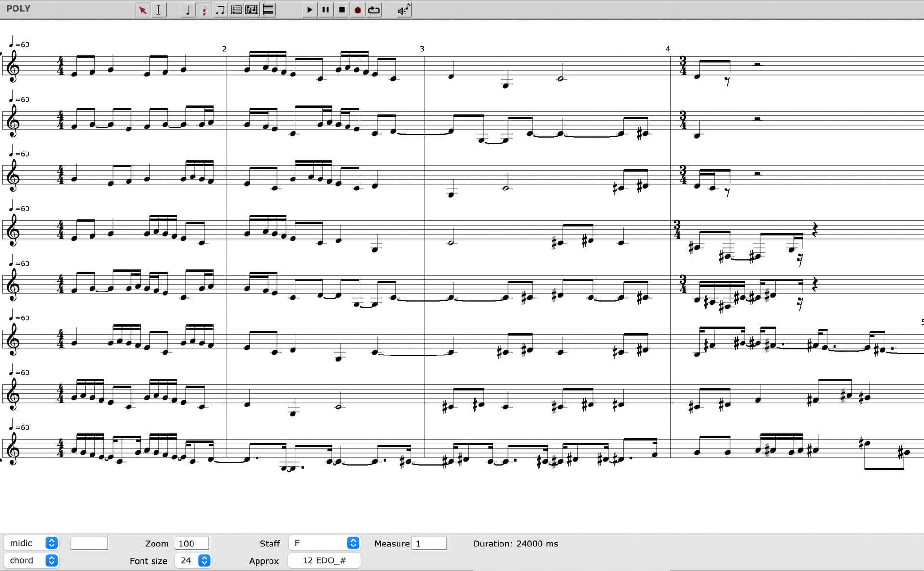Choose the quarter note edit mode icon
Image resolution: width=924 pixels, height=571 pixels.
188,10
